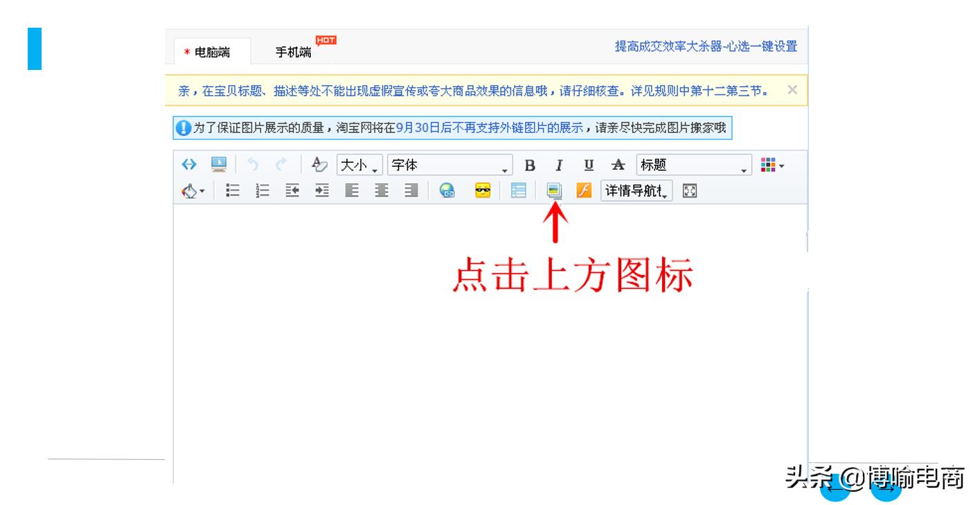Dismiss the yellow warning notice
This screenshot has width=980, height=505.
click(792, 90)
